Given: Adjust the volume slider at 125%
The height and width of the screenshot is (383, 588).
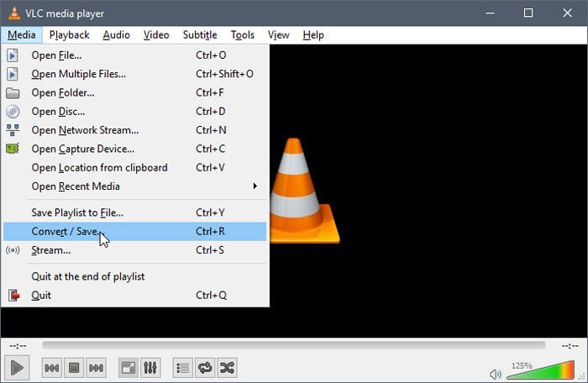Looking at the screenshot, I should click(x=540, y=370).
